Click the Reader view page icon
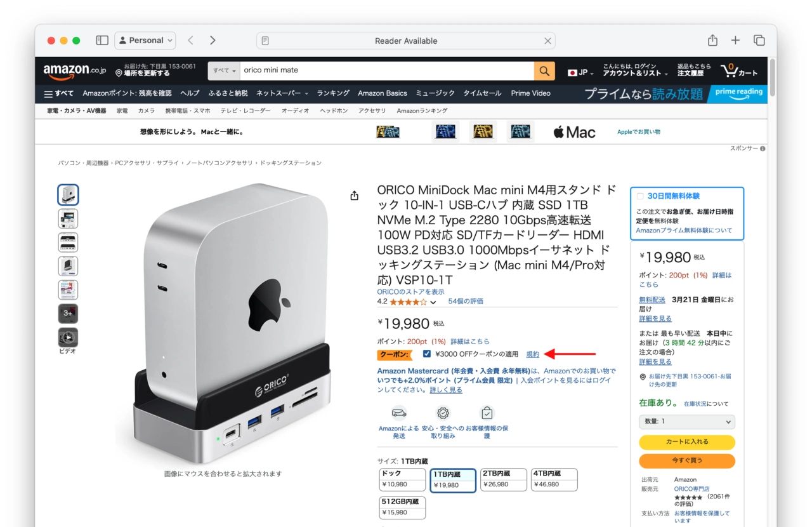Image resolution: width=812 pixels, height=527 pixels. (x=265, y=41)
